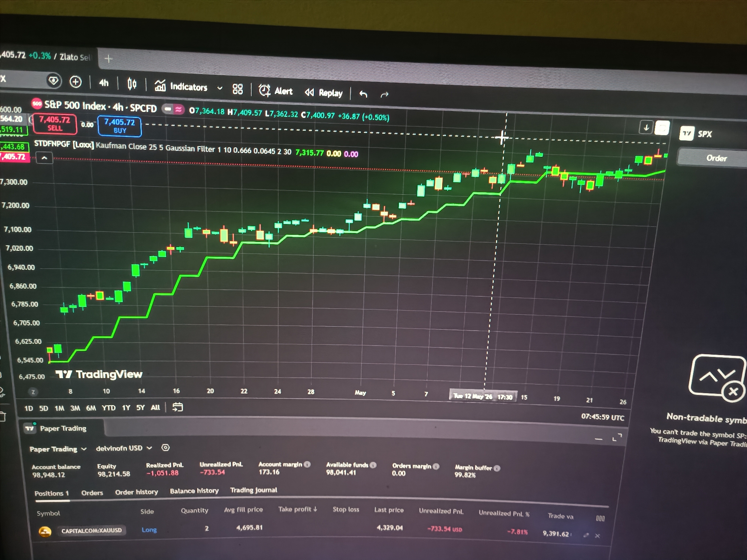747x560 pixels.
Task: Sort positions by Symbol column header
Action: tap(48, 513)
